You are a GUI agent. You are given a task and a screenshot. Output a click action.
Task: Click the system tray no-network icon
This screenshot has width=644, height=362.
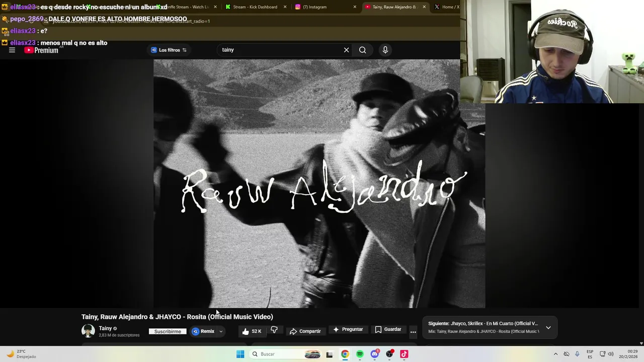click(x=567, y=354)
